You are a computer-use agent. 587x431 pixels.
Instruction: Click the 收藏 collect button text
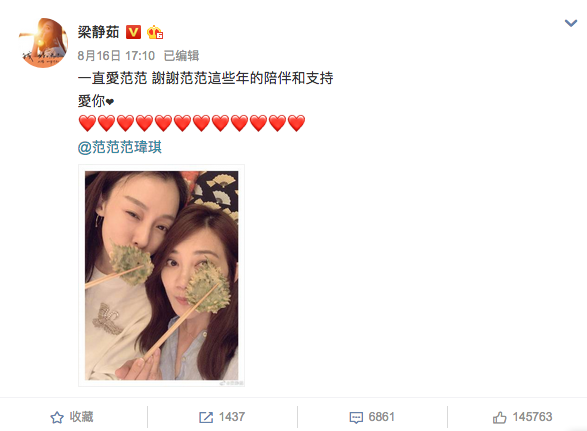[x=81, y=417]
